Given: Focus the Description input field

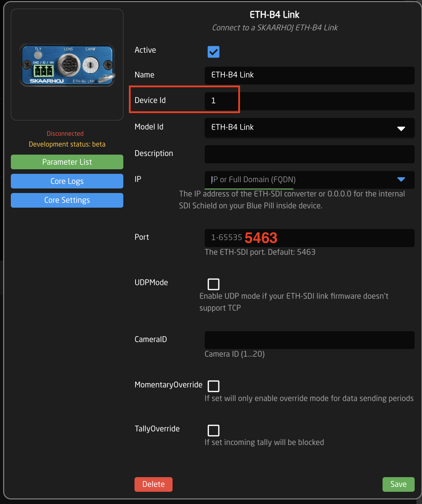Looking at the screenshot, I should pos(309,154).
